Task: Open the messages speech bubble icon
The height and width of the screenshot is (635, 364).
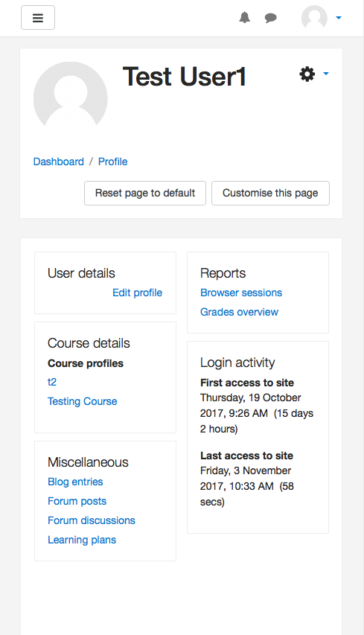Action: tap(270, 18)
